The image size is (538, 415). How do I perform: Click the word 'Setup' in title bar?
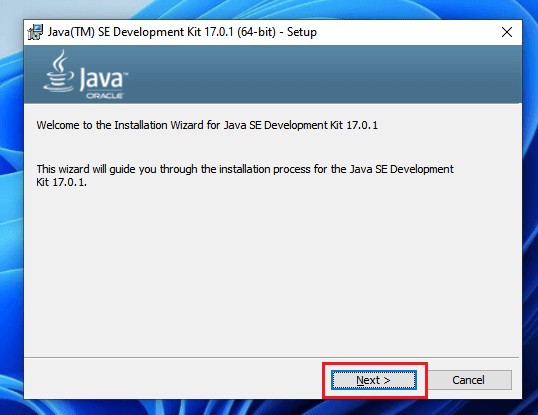coord(302,32)
